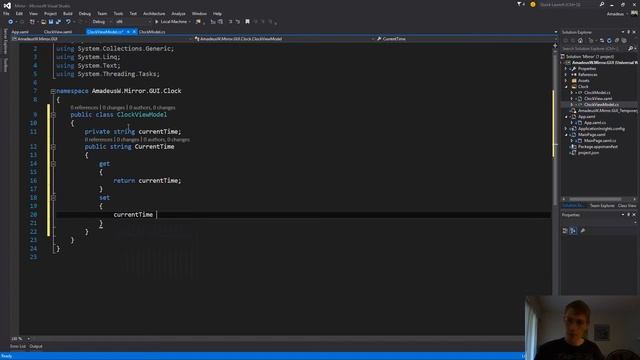
Task: Click Solution Explorer Refresh icon
Action: point(609,41)
